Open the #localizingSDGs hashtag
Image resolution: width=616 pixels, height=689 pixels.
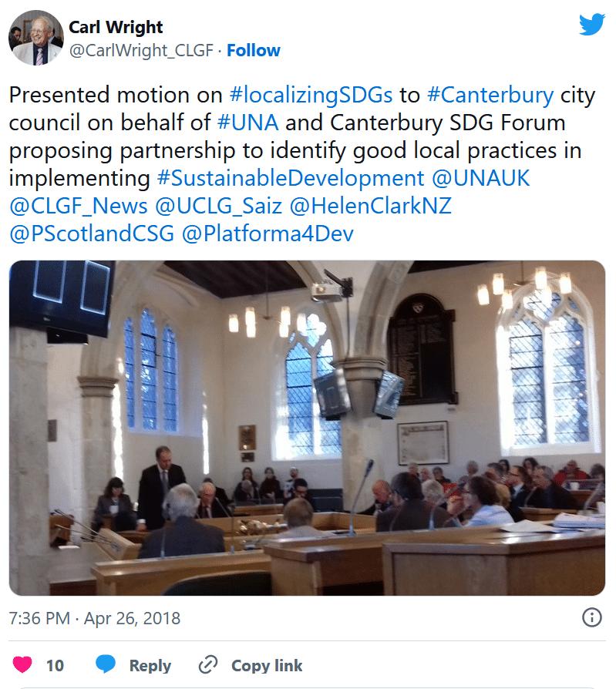point(311,95)
